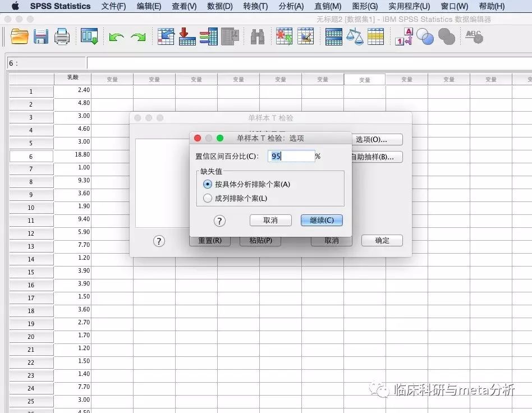Select row header 25
This screenshot has width=532, height=413.
(x=31, y=401)
